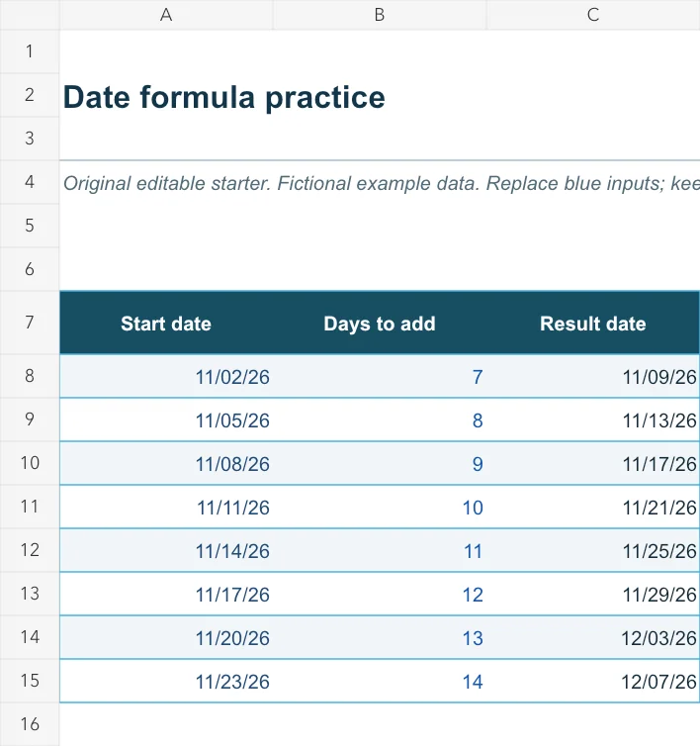Viewport: 700px width, 746px height.
Task: Select days to add cell 13
Action: click(x=380, y=637)
